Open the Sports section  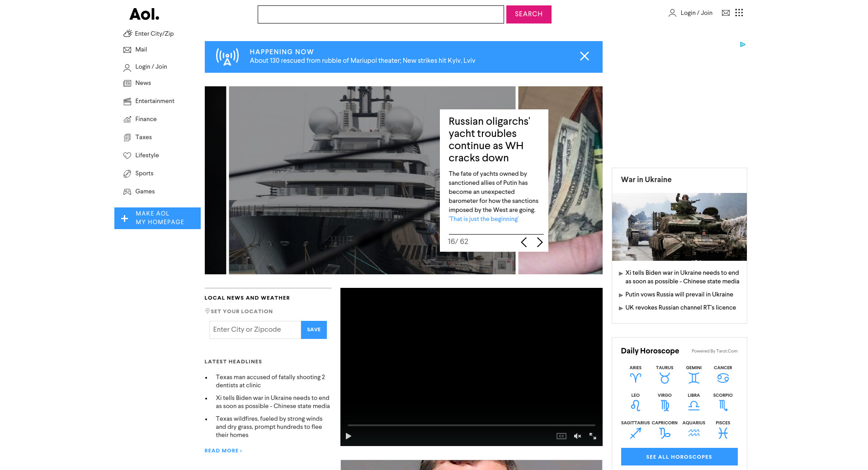144,174
